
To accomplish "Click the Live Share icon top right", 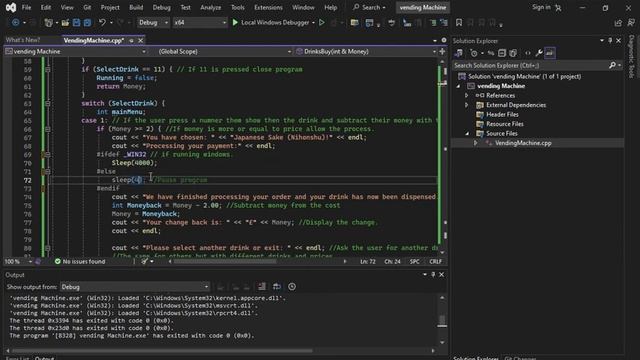I will pos(618,23).
